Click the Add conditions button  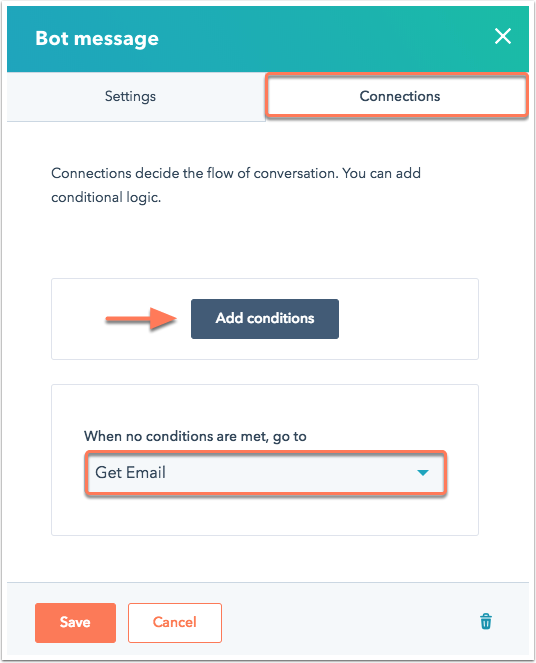pos(265,318)
